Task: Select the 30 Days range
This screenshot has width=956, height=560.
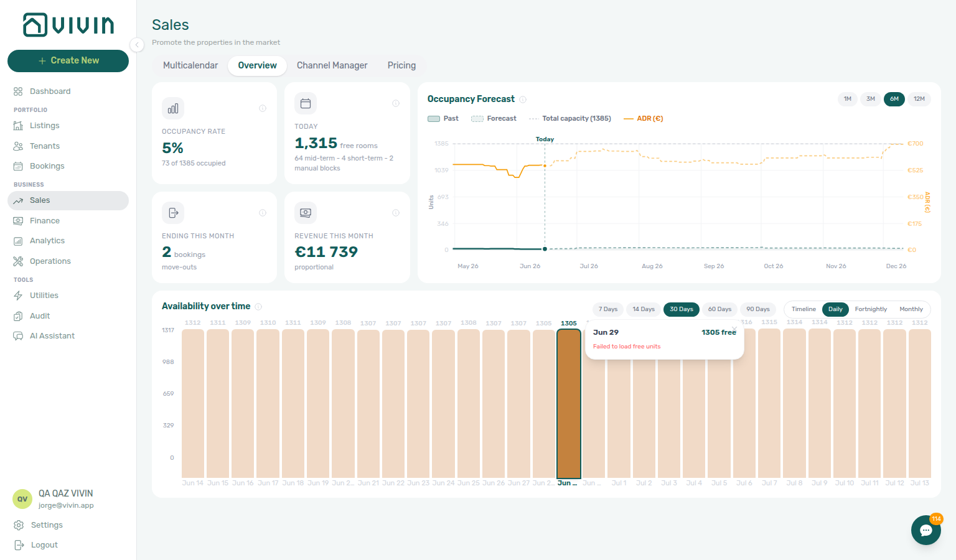Action: [682, 309]
